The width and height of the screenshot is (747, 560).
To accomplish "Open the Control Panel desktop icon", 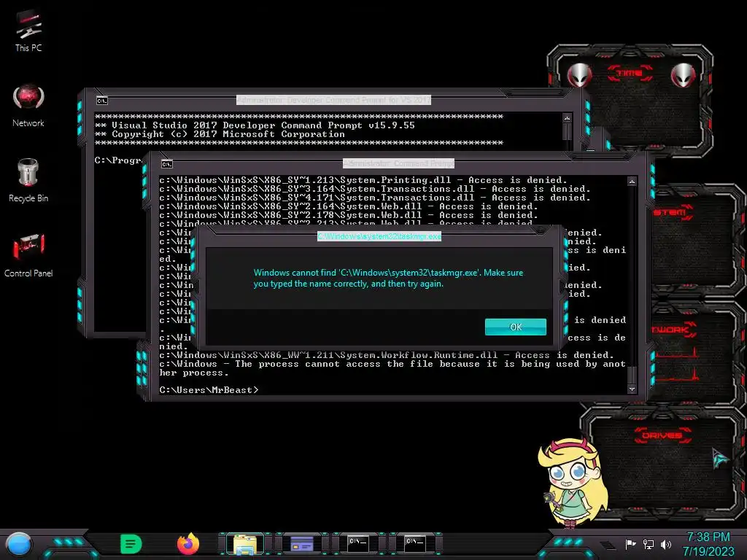I will click(28, 255).
